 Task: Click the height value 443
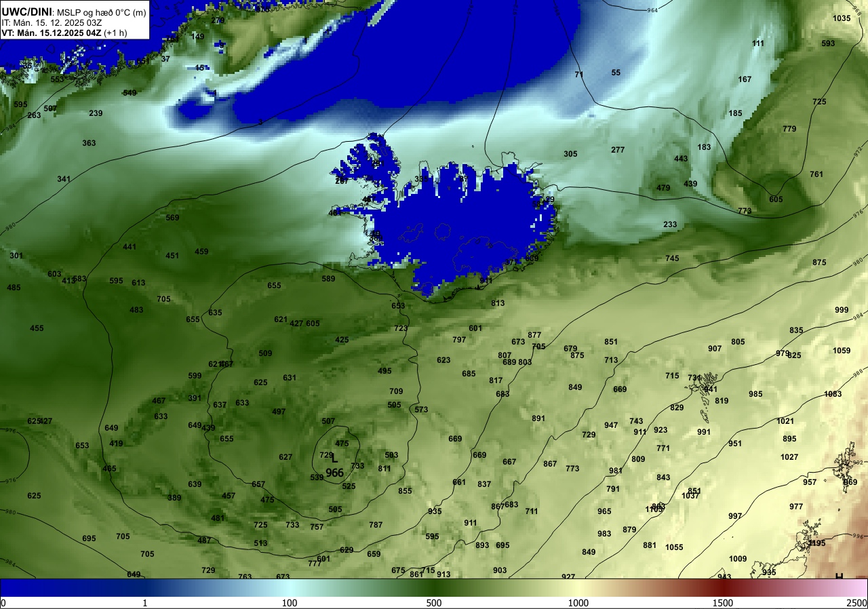681,159
